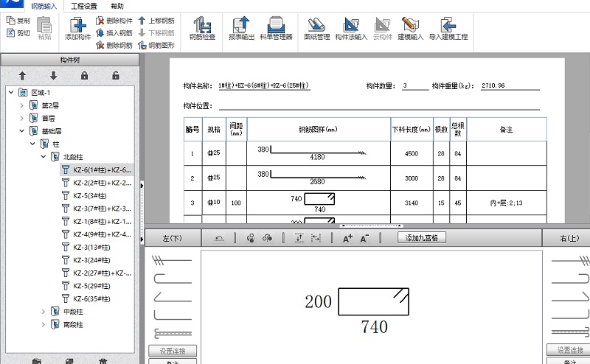Click 导入建模工程 import modeling project
590x364 pixels.
click(x=447, y=27)
